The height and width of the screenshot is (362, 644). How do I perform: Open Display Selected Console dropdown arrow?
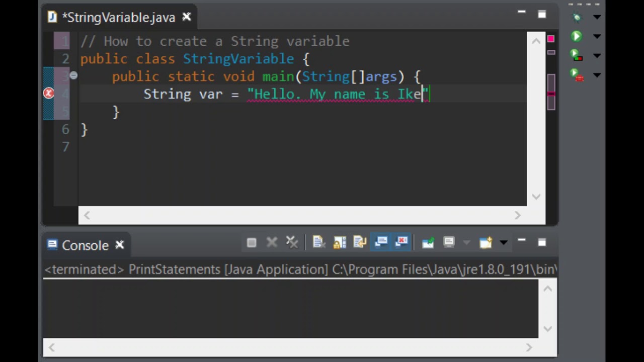tap(466, 243)
